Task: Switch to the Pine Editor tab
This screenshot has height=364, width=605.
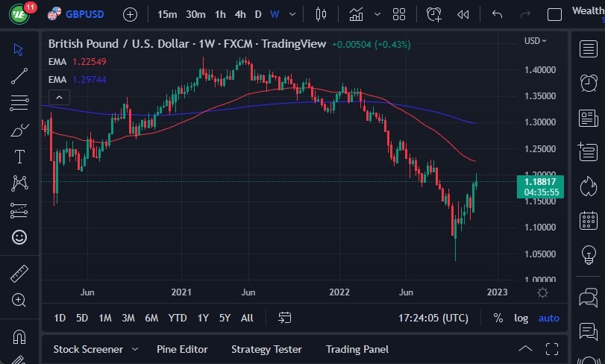Action: (x=182, y=349)
